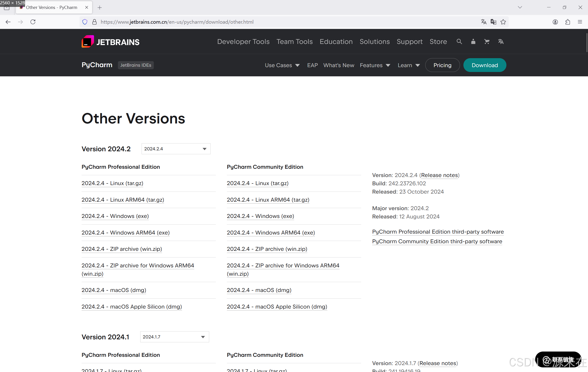The image size is (588, 372).
Task: Open JetBrains account profile icon
Action: [473, 42]
